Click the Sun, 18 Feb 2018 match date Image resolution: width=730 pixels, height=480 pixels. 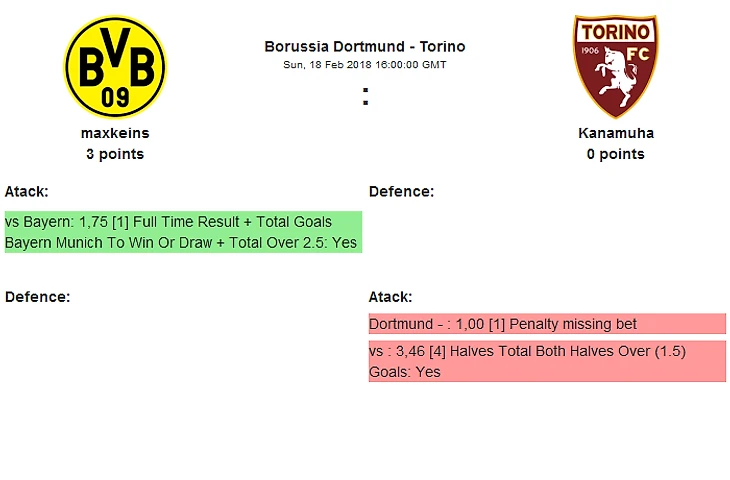click(365, 65)
